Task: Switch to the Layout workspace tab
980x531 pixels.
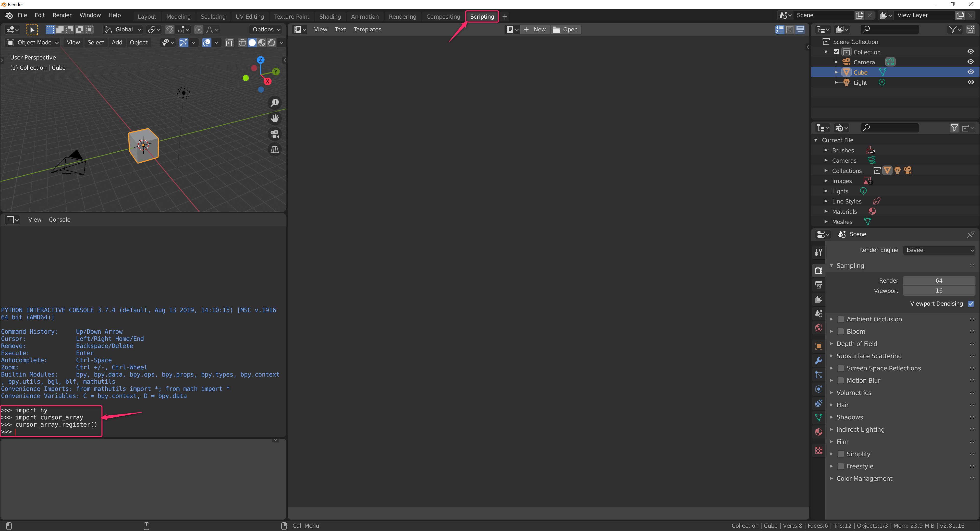Action: tap(147, 17)
